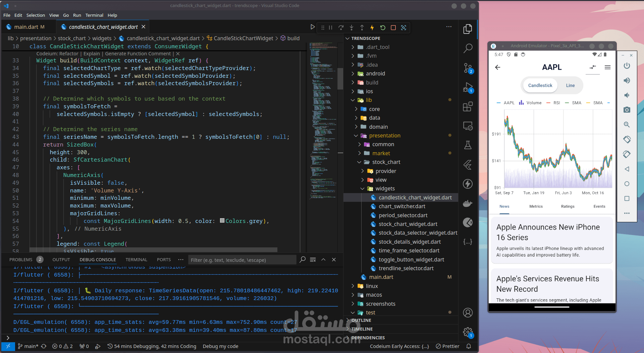Click the notifications bell in status bar
This screenshot has width=644, height=353.
coord(469,346)
